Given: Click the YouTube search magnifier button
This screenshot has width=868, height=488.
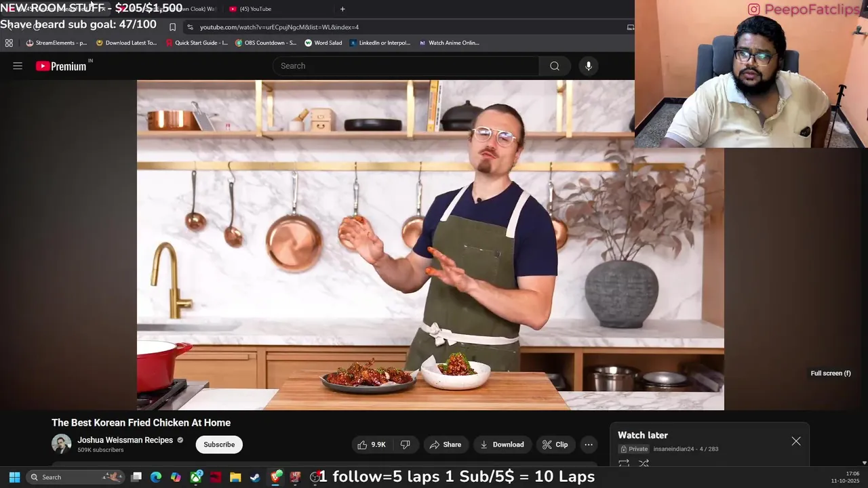Looking at the screenshot, I should coord(555,66).
